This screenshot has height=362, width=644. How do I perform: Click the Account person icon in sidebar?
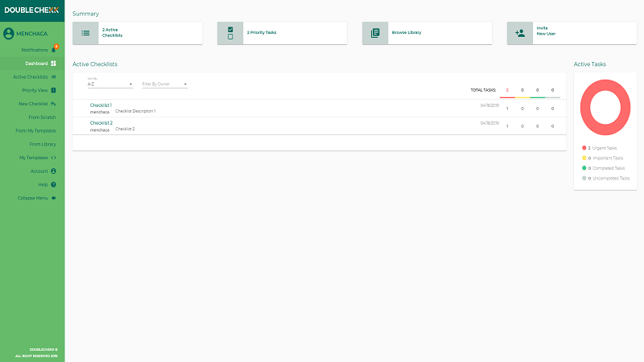pyautogui.click(x=53, y=171)
